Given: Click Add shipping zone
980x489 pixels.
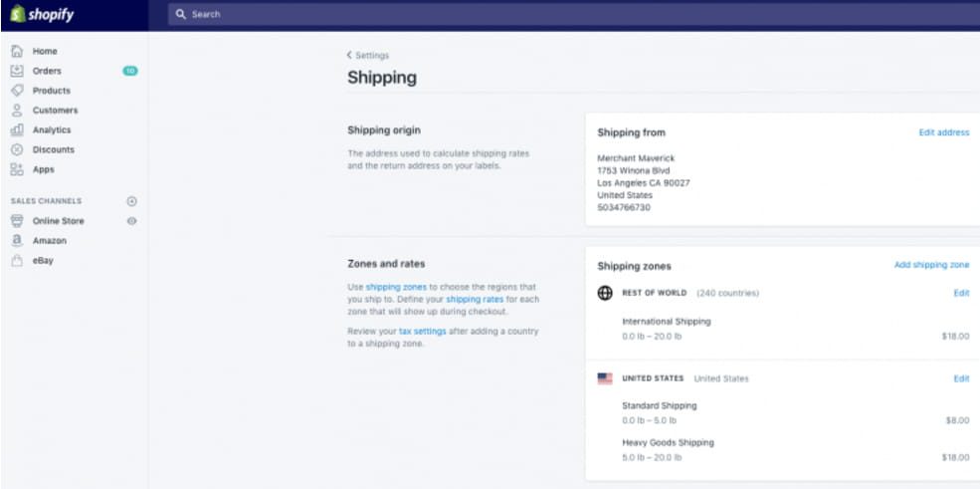Looking at the screenshot, I should 931,266.
